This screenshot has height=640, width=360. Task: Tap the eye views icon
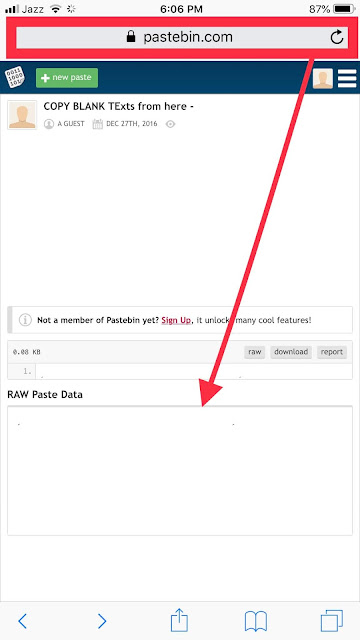pos(171,124)
